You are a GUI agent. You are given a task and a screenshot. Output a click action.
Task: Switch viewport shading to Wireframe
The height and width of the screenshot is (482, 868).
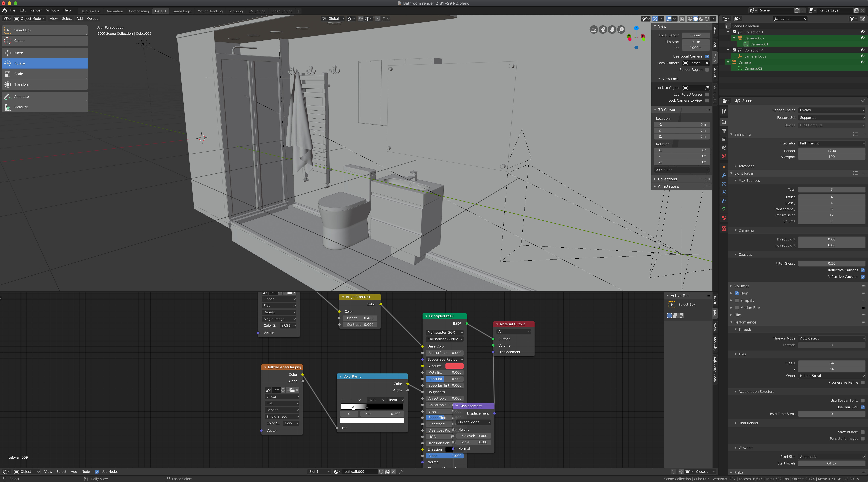tap(690, 19)
